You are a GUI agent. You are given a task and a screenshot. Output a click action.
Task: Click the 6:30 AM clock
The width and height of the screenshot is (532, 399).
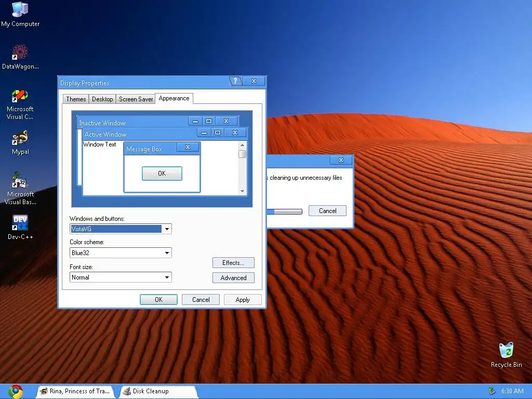coord(512,391)
